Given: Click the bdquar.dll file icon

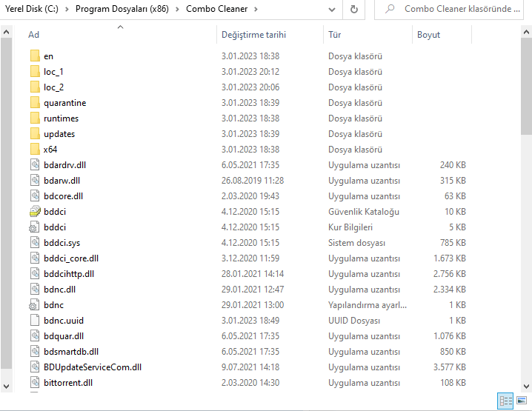Looking at the screenshot, I should (x=35, y=336).
